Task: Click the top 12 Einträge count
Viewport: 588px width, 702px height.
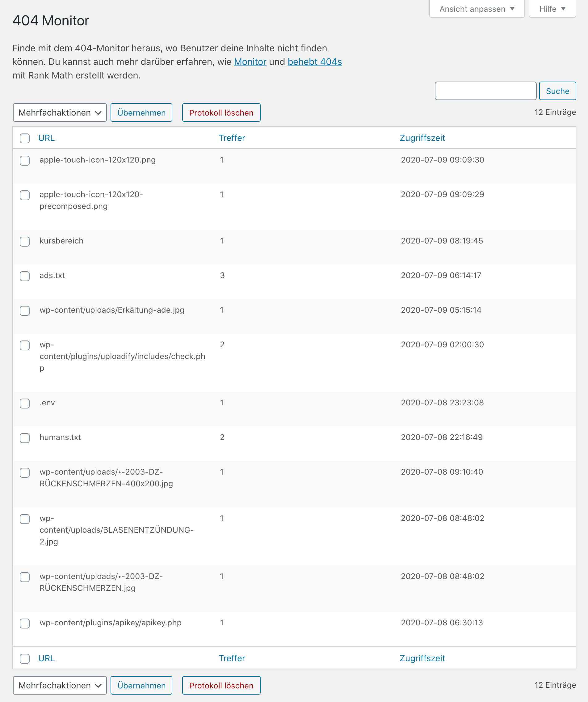Action: (555, 112)
